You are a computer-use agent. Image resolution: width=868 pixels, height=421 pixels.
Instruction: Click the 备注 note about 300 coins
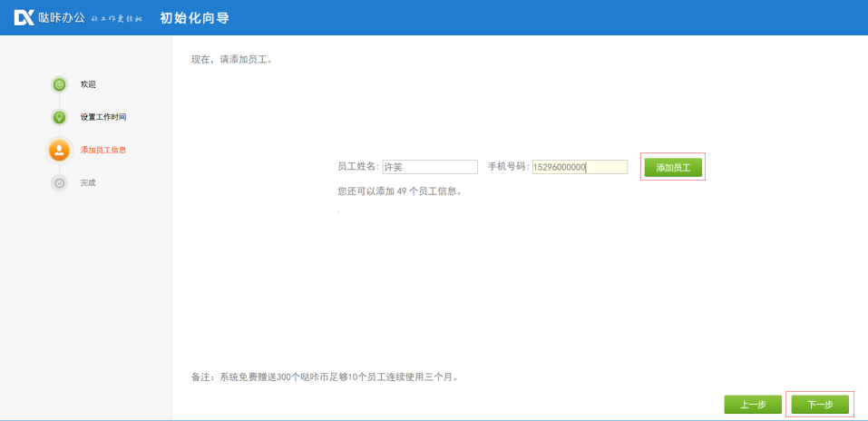tap(324, 376)
